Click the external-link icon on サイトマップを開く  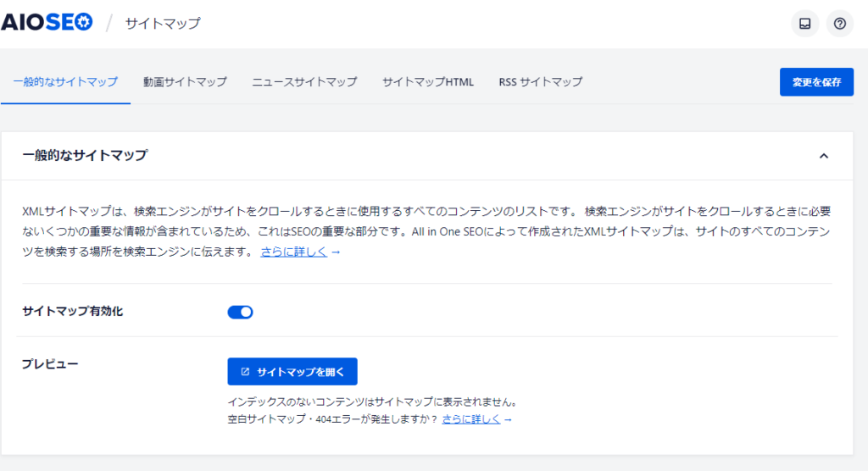tap(245, 372)
